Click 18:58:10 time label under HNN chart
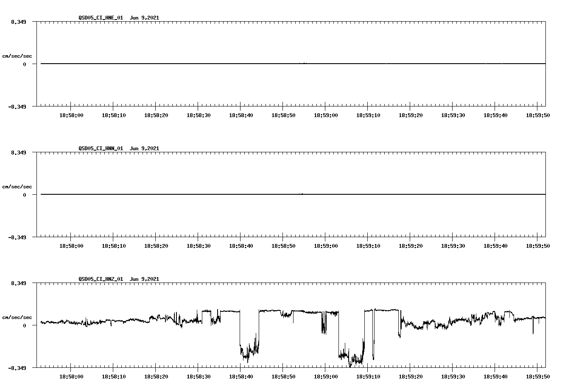 click(114, 246)
